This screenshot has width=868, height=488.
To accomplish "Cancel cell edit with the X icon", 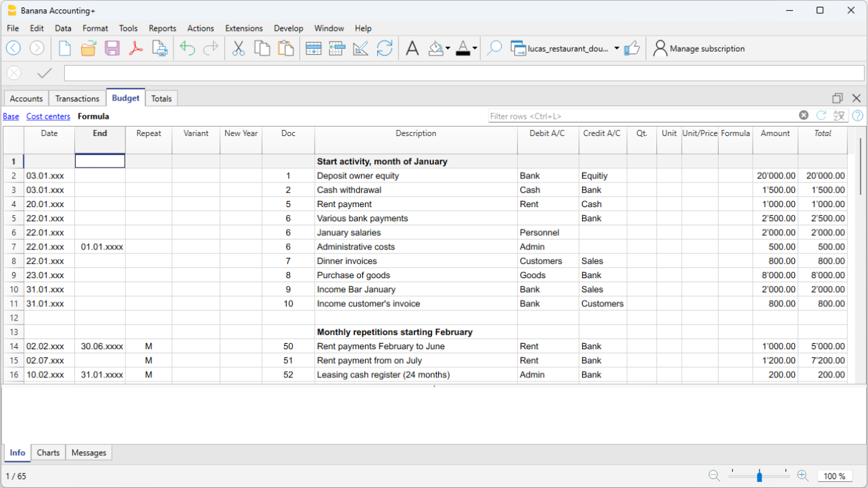I will [x=14, y=73].
